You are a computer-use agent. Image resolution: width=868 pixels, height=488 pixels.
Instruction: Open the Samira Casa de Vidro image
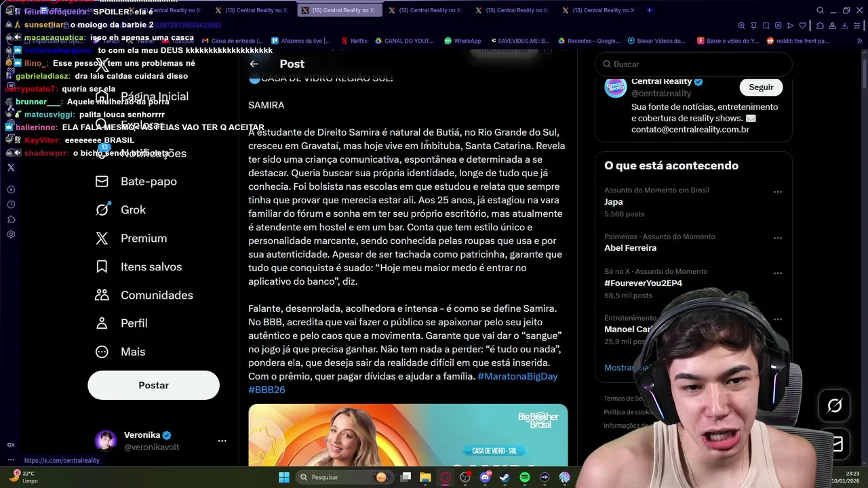(408, 435)
